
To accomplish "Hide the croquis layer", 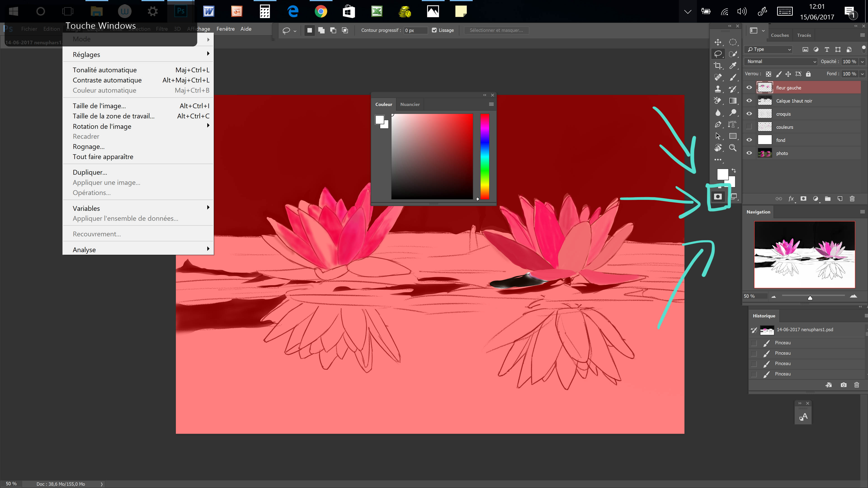I will 749,114.
